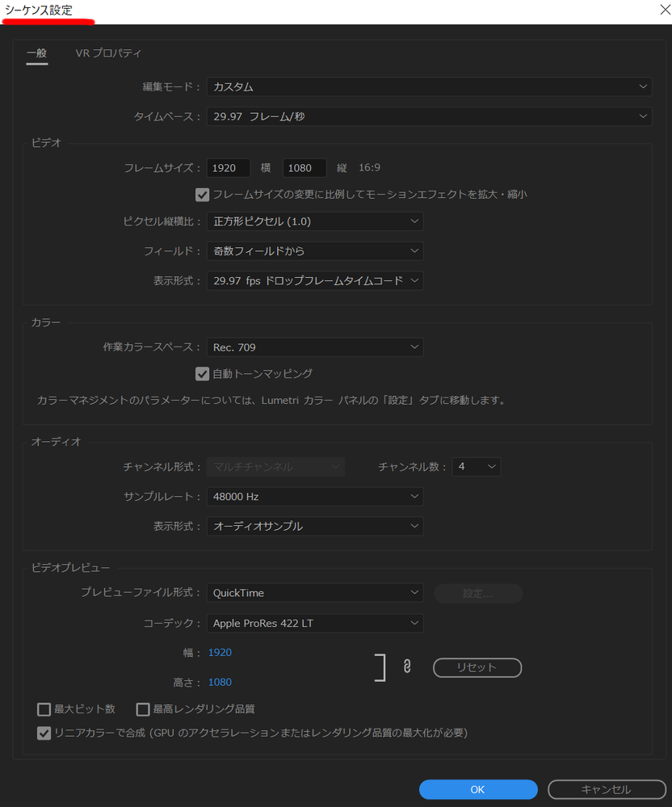
Task: Click the greyed-out 設定... button
Action: [478, 594]
